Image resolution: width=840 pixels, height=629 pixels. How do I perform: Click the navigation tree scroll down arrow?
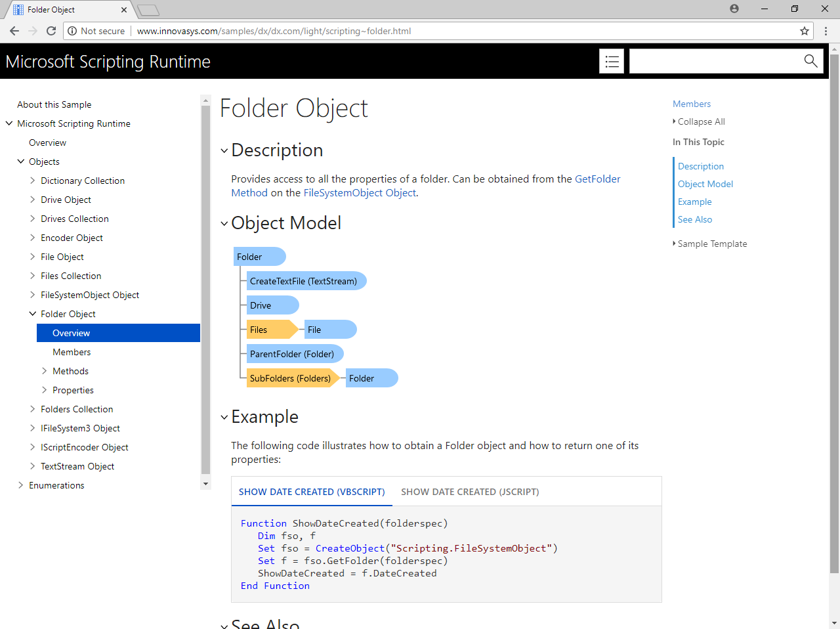205,484
